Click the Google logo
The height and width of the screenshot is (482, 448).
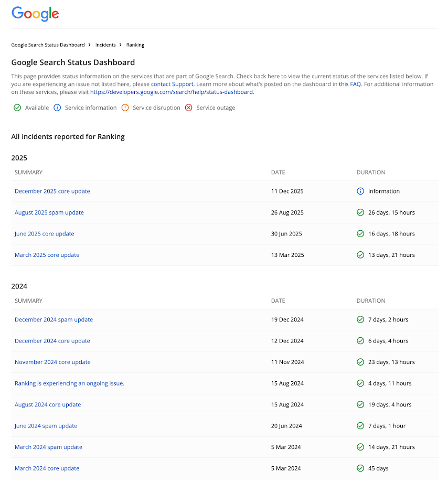pos(35,14)
